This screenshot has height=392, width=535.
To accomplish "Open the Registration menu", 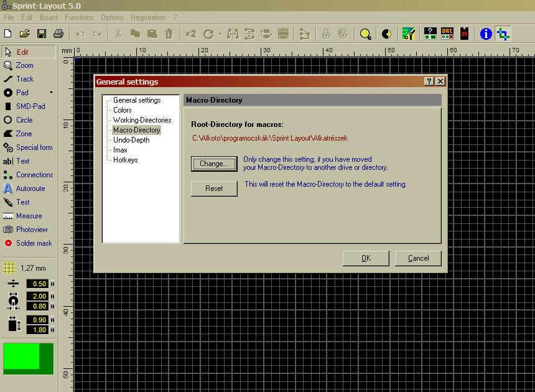I will (x=148, y=17).
